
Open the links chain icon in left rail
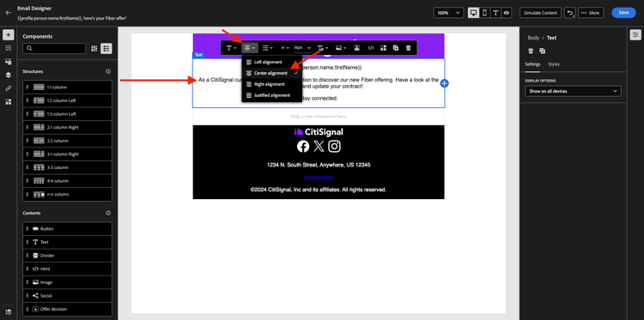pos(9,88)
